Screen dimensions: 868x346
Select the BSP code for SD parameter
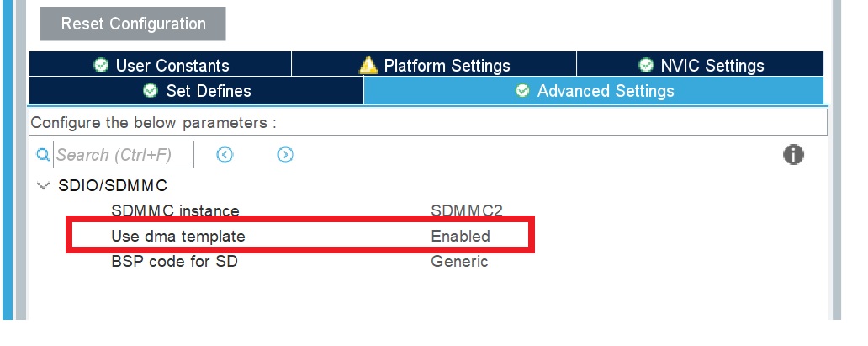(x=174, y=261)
